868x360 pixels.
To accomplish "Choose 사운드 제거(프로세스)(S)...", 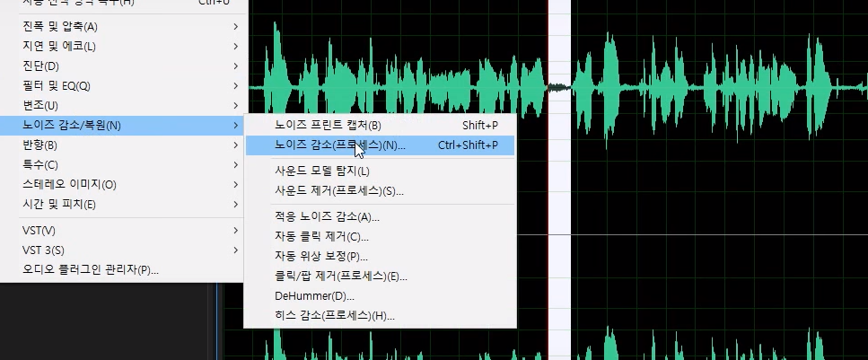I will pos(381,191).
